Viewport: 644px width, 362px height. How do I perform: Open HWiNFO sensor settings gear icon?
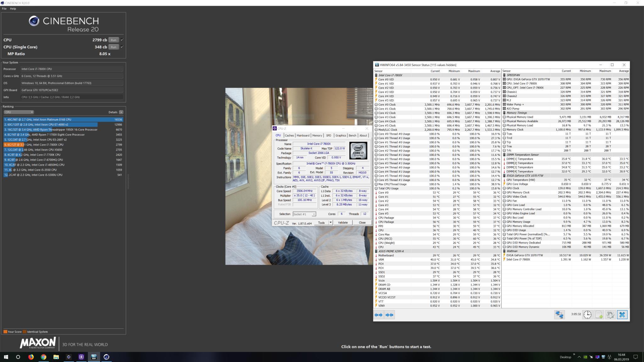pos(610,315)
